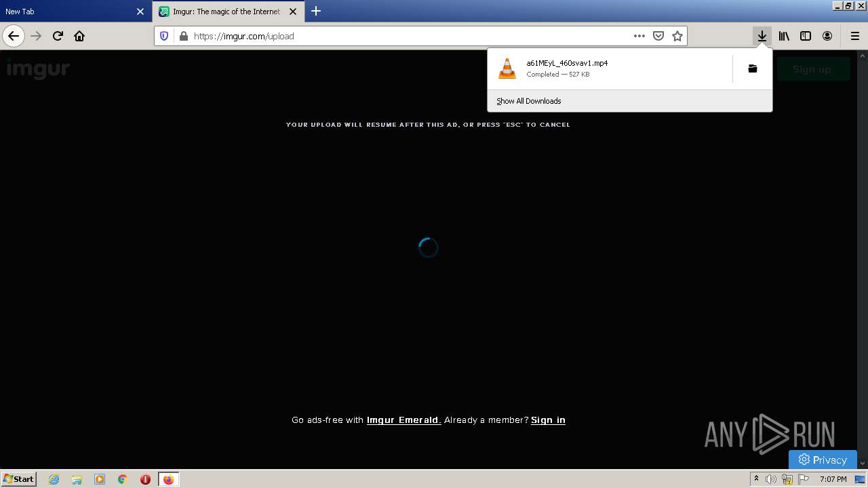Open Windows Media Player from taskbar
868x488 pixels.
coord(100,479)
